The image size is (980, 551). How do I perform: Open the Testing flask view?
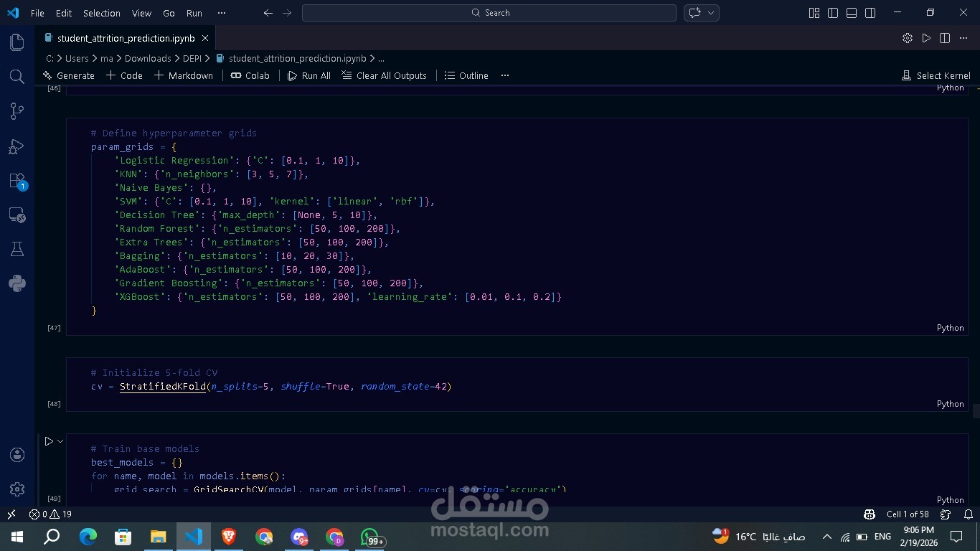pos(17,250)
